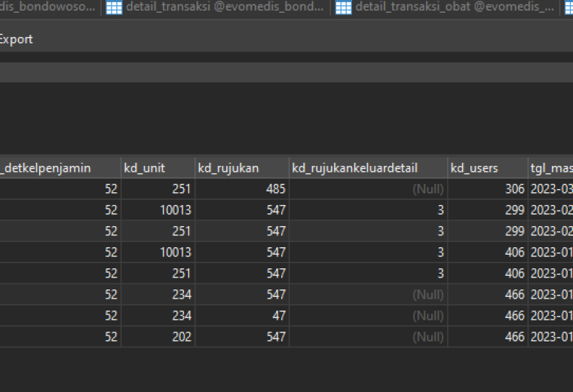Click the tgl_mas column header

tap(550, 168)
